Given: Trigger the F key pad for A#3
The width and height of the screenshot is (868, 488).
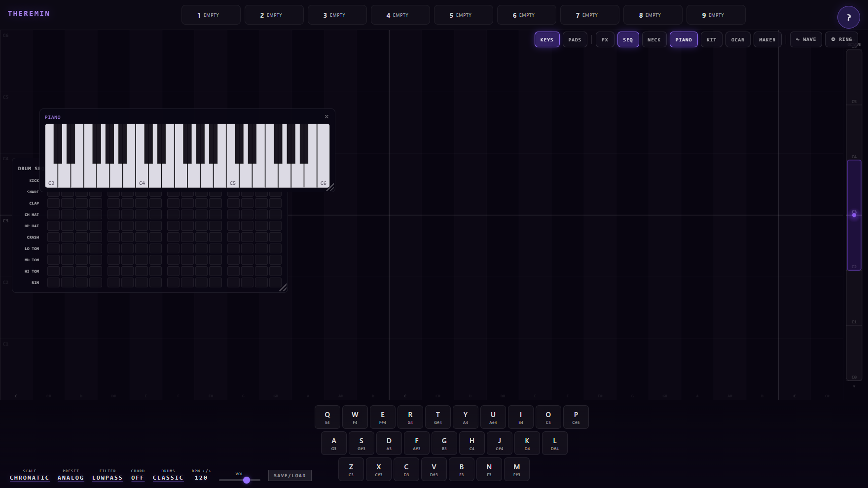Looking at the screenshot, I should (417, 443).
